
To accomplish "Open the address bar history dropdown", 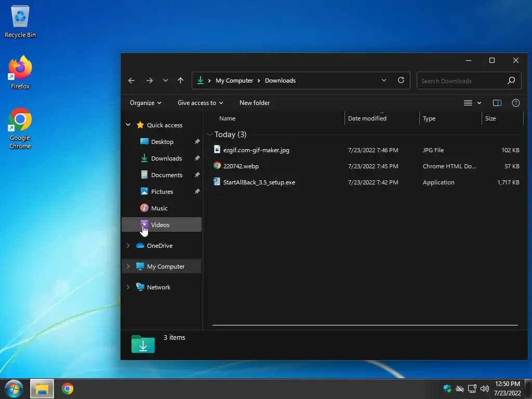I will (x=384, y=81).
